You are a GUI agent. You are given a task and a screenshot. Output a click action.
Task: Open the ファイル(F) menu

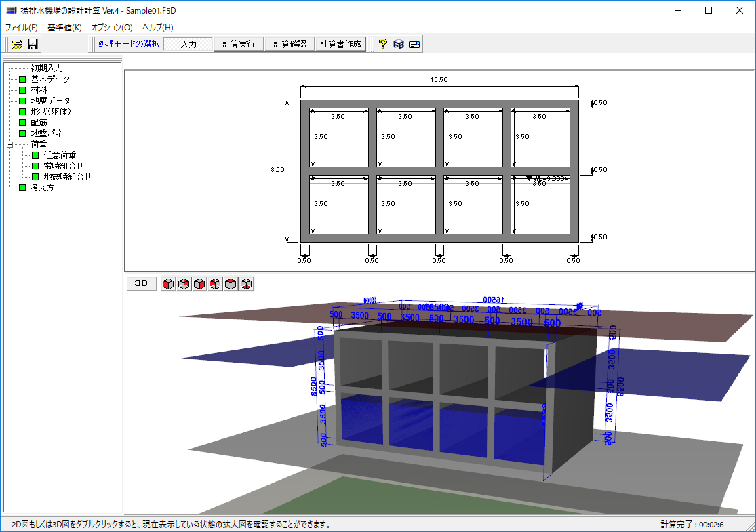(x=22, y=28)
